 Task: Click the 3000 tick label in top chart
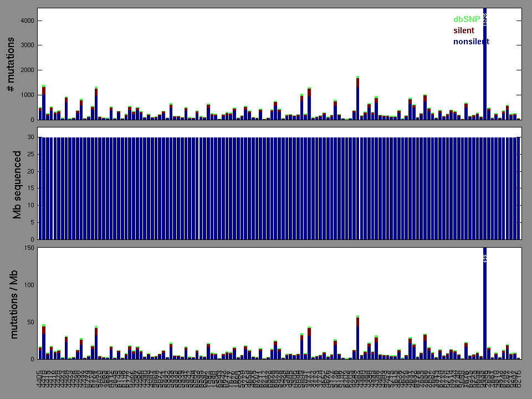(x=25, y=45)
